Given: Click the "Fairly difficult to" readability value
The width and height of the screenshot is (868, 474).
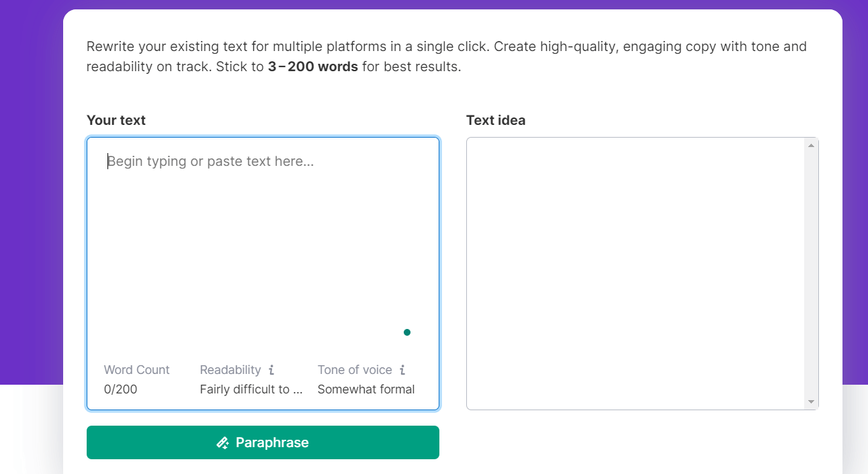Looking at the screenshot, I should tap(251, 389).
